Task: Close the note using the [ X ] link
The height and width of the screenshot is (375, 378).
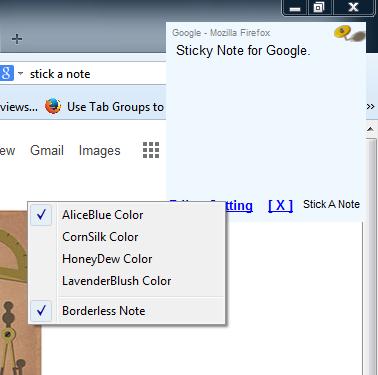Action: (x=280, y=205)
